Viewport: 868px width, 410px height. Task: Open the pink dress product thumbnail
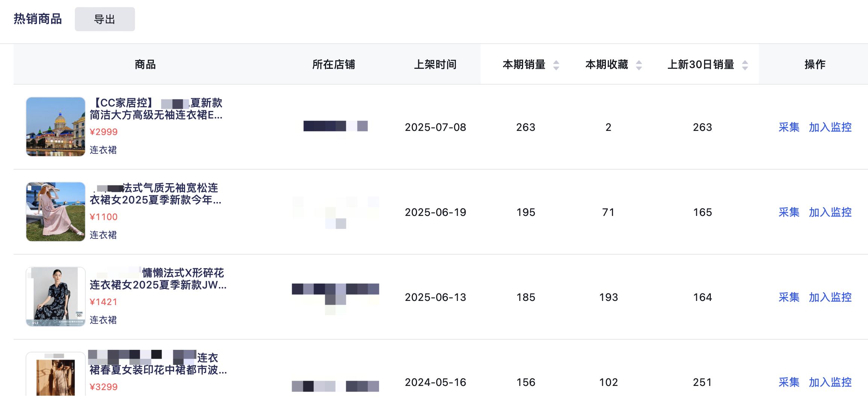pos(56,212)
